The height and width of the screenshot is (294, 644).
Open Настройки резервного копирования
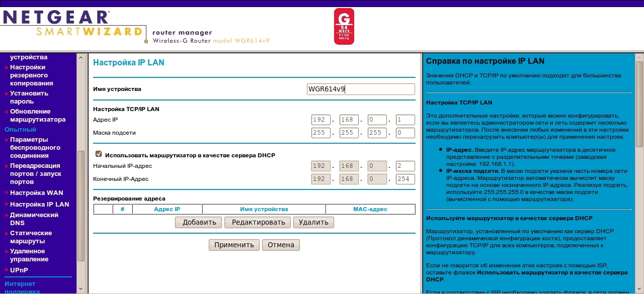click(x=31, y=75)
